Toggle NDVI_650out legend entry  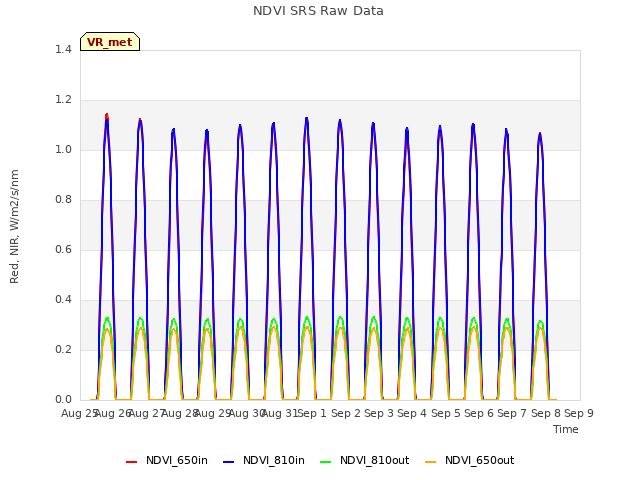coord(469,460)
